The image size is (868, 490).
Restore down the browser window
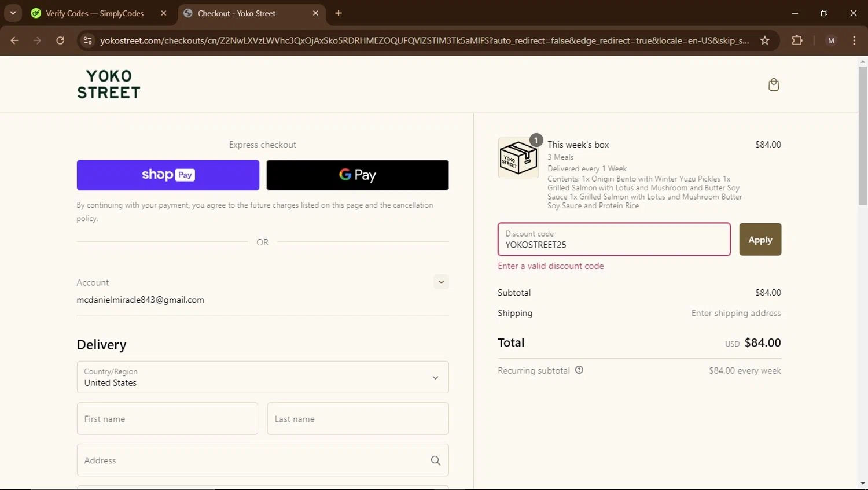(824, 13)
